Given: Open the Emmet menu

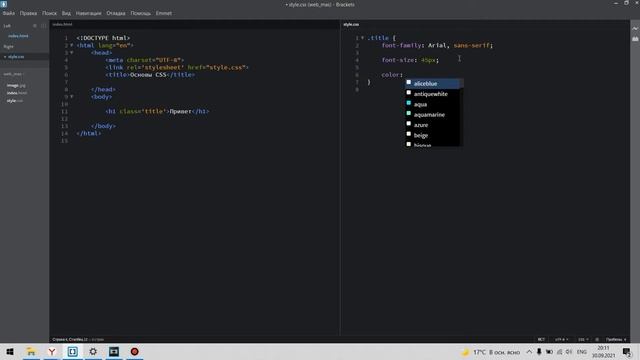Looking at the screenshot, I should (164, 13).
